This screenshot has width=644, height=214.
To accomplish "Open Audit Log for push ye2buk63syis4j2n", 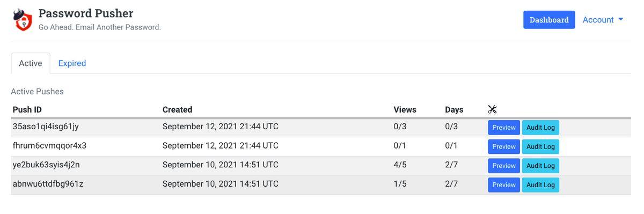I will (540, 166).
